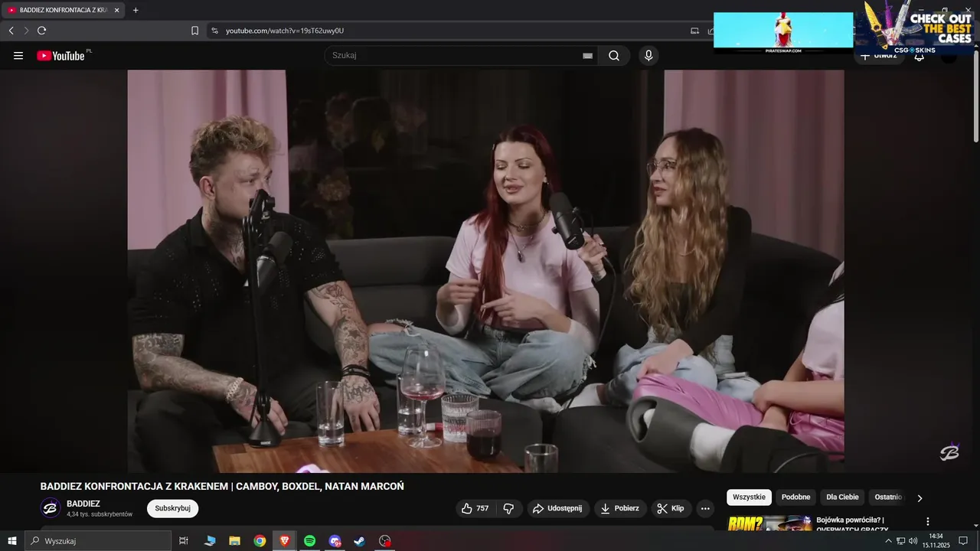Open the Windows Start menu
The width and height of the screenshot is (980, 551).
click(12, 541)
